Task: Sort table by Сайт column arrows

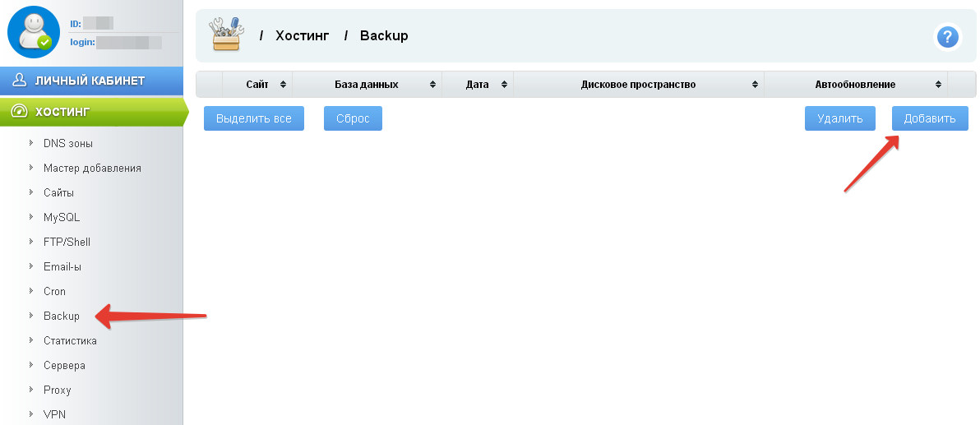Action: pos(283,85)
